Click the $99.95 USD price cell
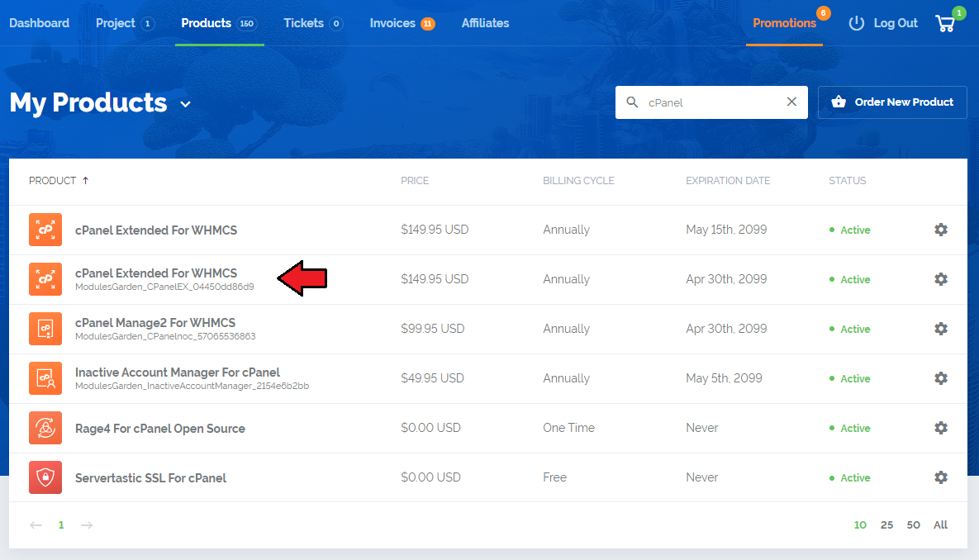This screenshot has width=979, height=560. pos(433,329)
